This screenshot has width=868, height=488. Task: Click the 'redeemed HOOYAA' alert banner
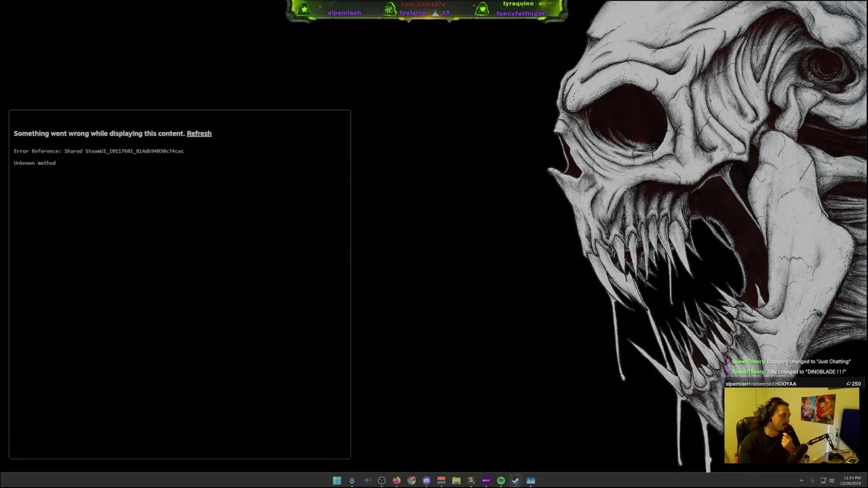(793, 384)
